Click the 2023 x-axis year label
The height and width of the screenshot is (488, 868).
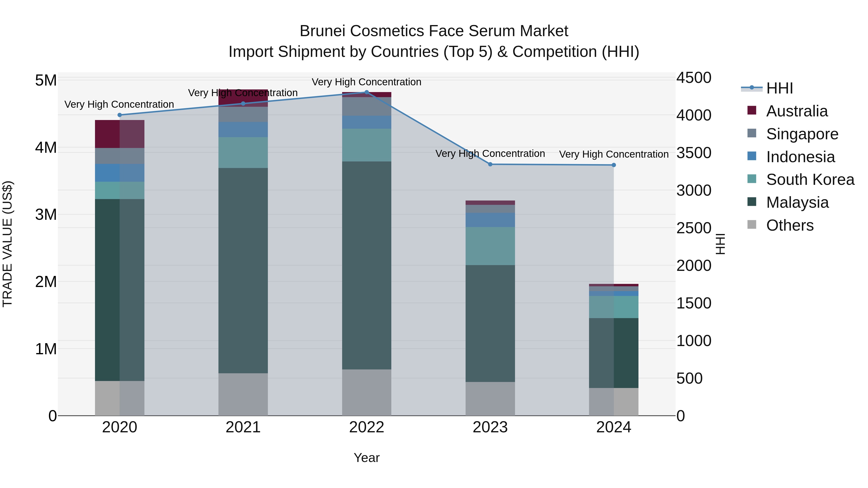click(490, 427)
